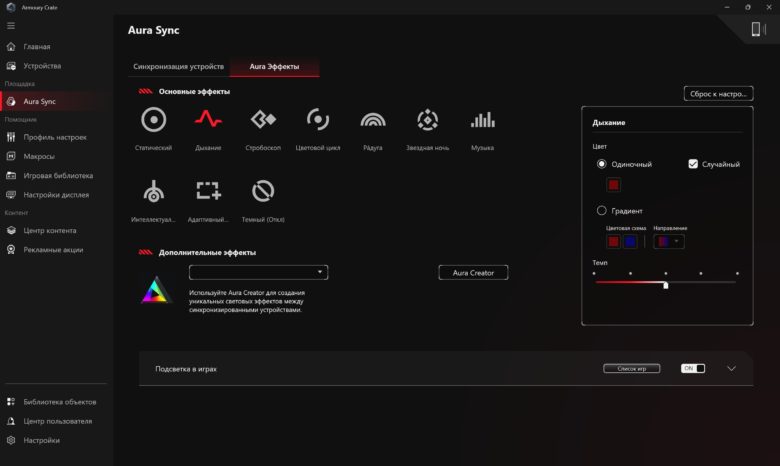This screenshot has width=780, height=466.
Task: Expand the Подсветка в играх section chevron
Action: [731, 369]
